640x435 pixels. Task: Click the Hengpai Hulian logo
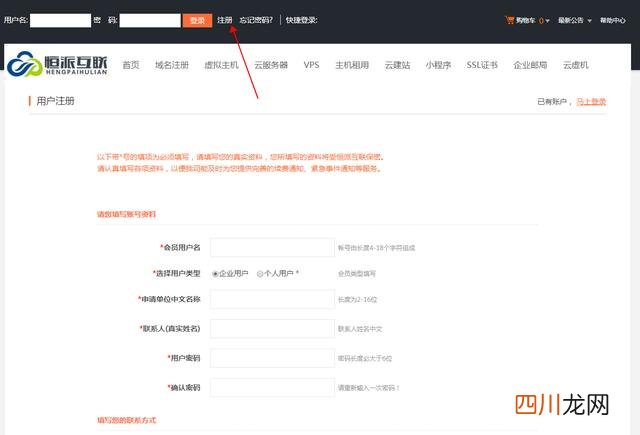pyautogui.click(x=57, y=64)
